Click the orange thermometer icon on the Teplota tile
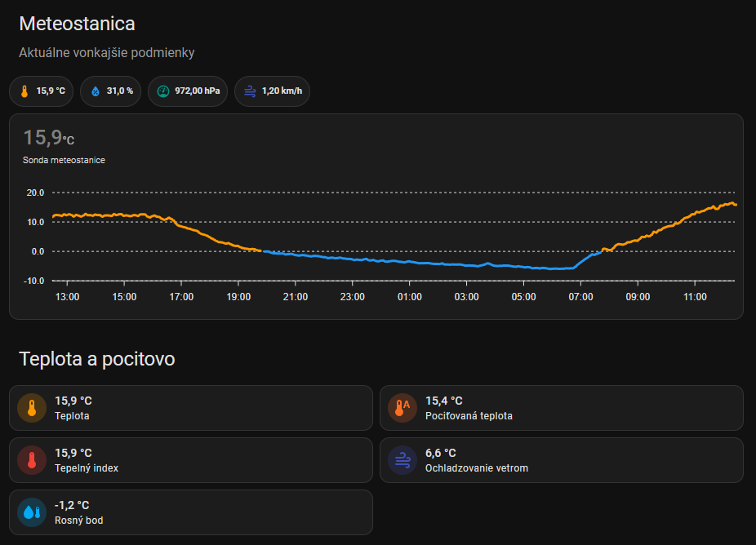756x545 pixels. [x=32, y=408]
